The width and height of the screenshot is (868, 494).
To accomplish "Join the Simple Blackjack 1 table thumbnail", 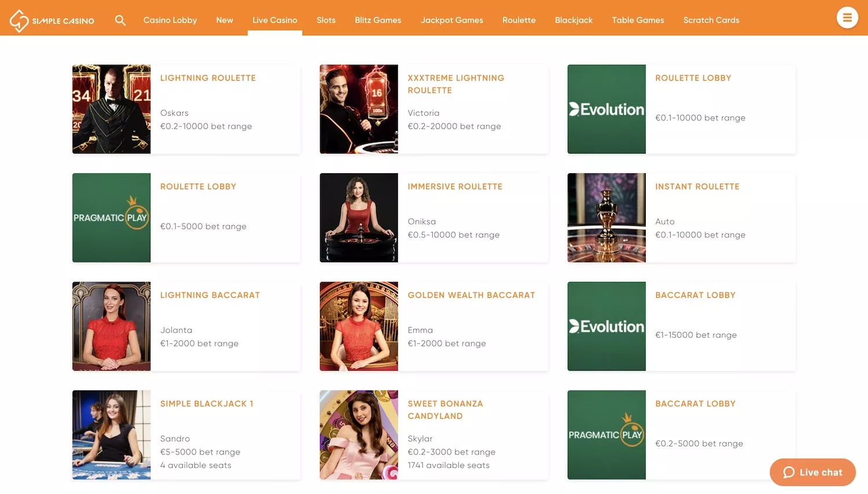I will [111, 435].
